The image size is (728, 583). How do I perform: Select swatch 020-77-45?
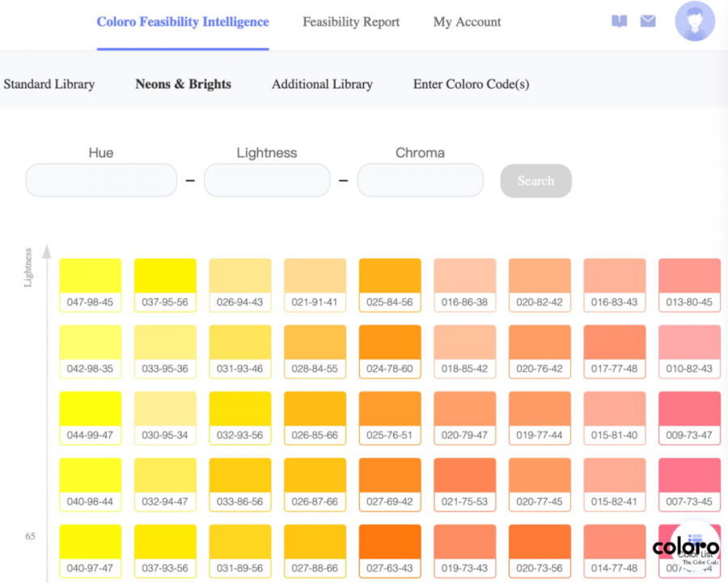click(540, 484)
